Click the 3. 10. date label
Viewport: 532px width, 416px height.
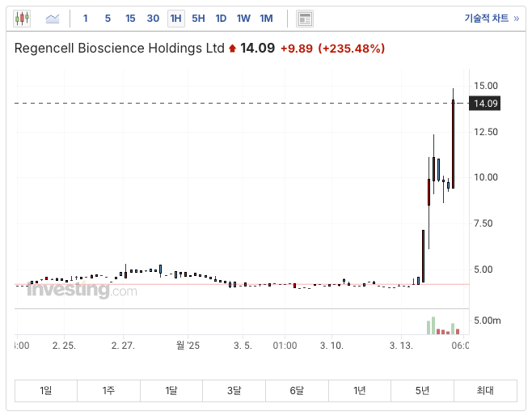pos(331,346)
